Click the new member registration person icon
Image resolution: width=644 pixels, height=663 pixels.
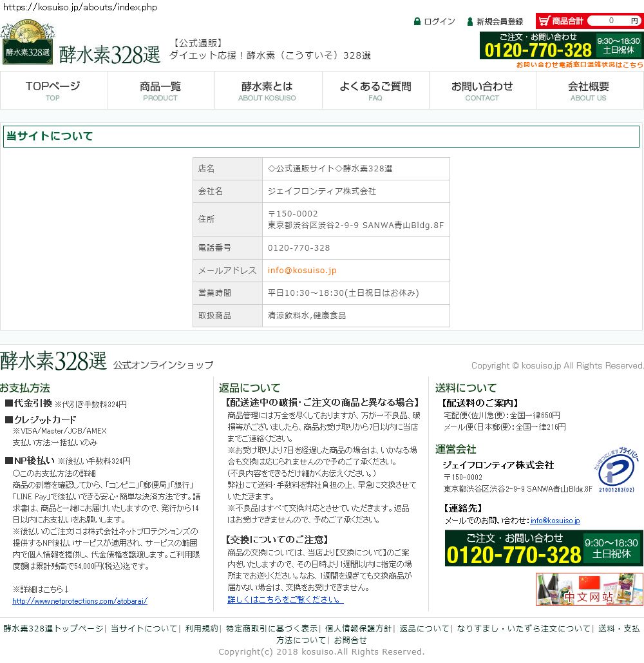tap(470, 21)
